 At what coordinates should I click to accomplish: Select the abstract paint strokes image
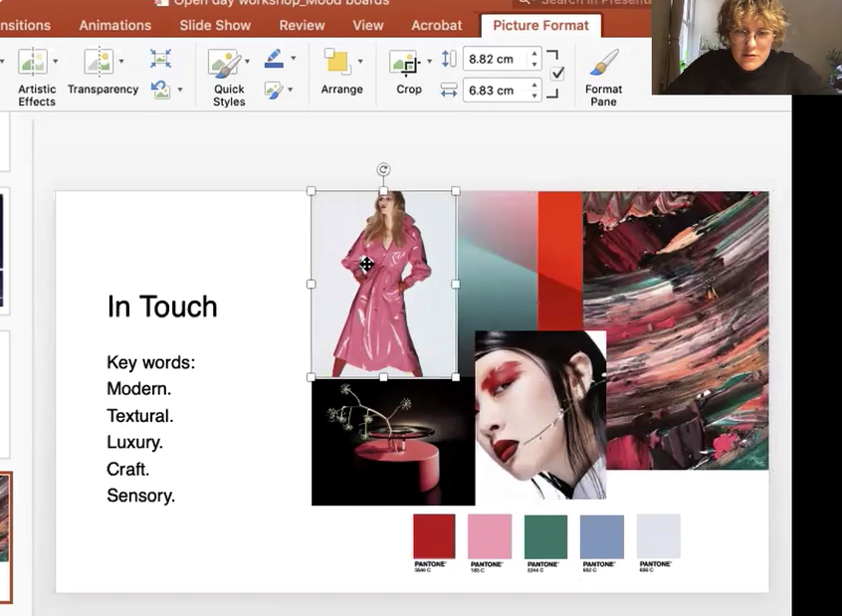coord(676,330)
